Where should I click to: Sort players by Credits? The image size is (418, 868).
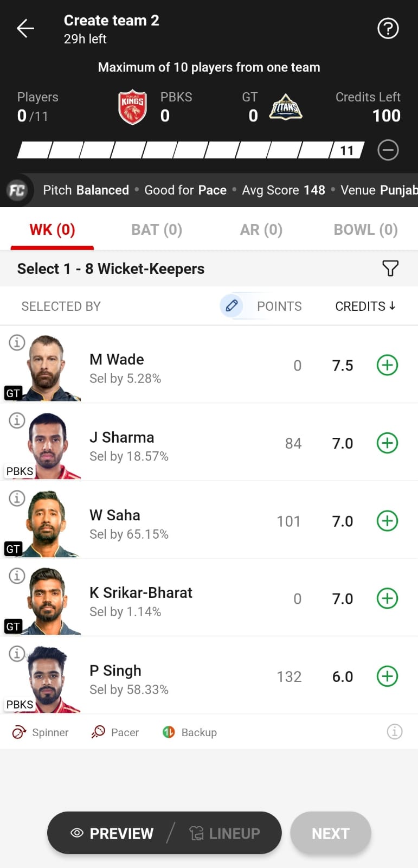tap(365, 307)
